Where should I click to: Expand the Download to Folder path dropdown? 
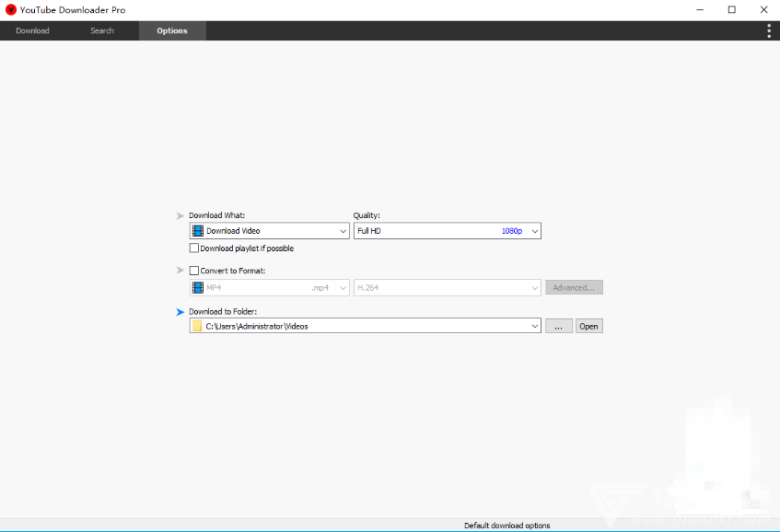[534, 326]
